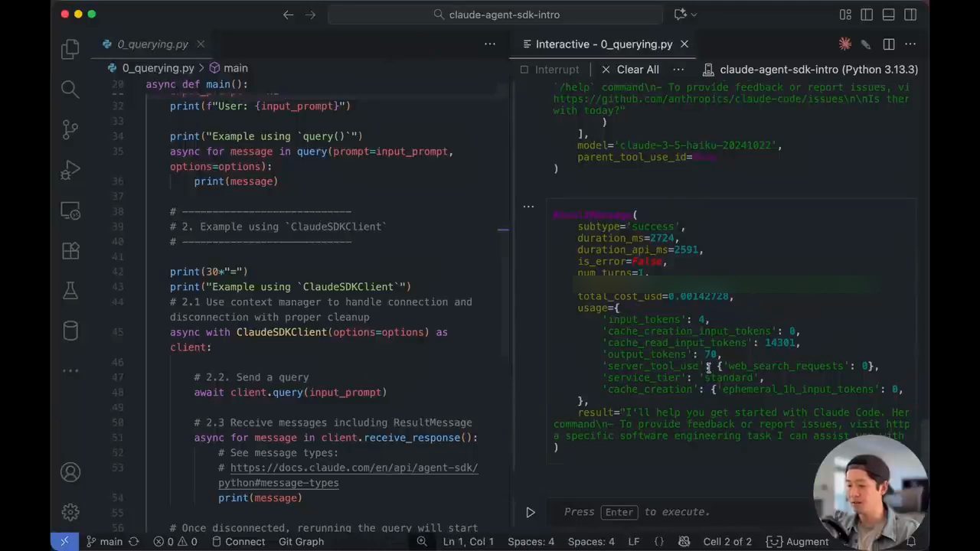Go back with the left arrow in title bar
Image resolution: width=980 pixels, height=551 pixels.
point(288,15)
